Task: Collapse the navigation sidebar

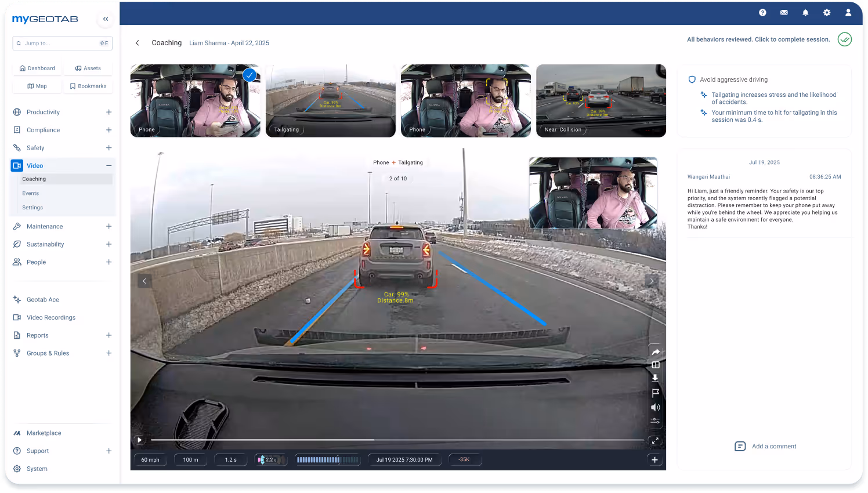Action: tap(105, 19)
